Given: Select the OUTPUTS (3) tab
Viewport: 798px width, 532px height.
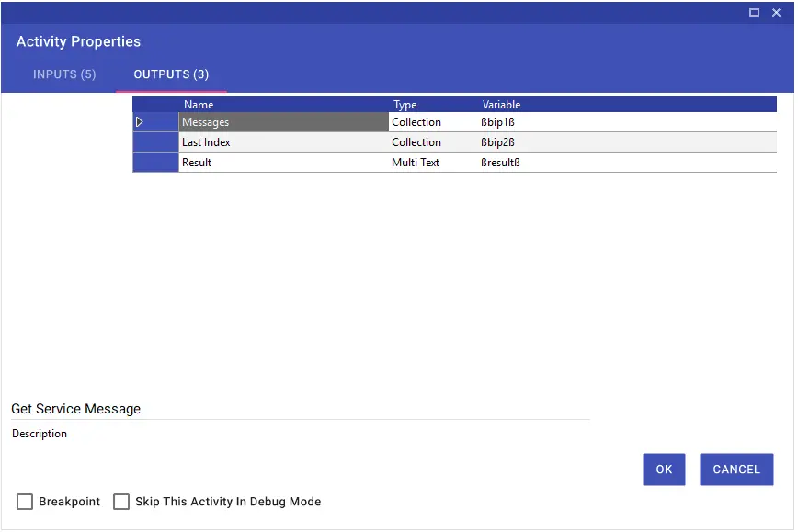Looking at the screenshot, I should (x=171, y=74).
